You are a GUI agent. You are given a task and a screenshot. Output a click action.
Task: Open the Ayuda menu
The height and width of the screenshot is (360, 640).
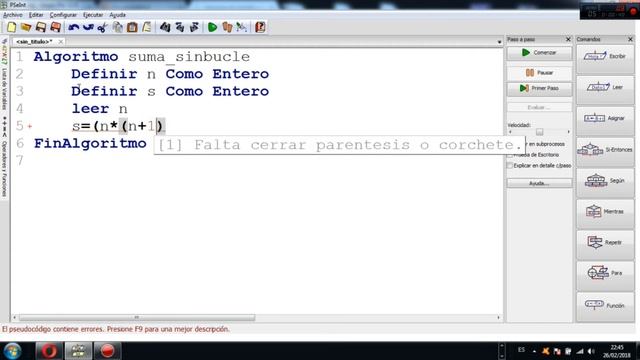point(117,15)
